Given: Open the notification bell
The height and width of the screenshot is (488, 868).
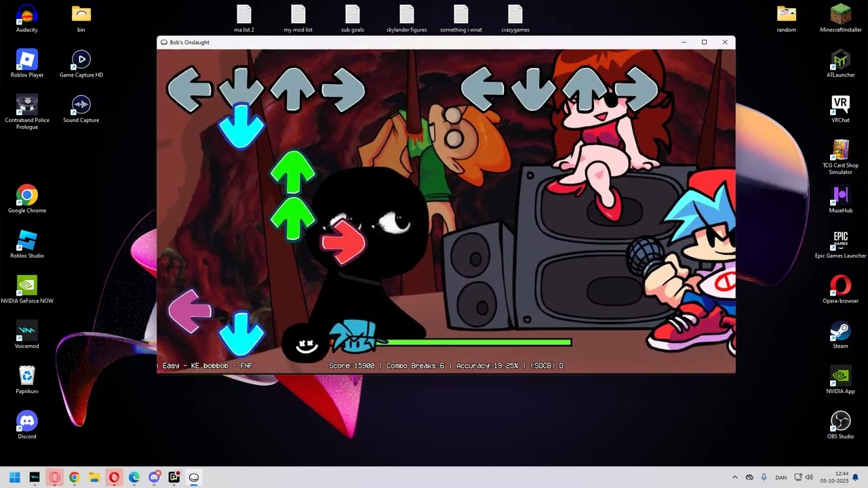Looking at the screenshot, I should click(x=855, y=477).
